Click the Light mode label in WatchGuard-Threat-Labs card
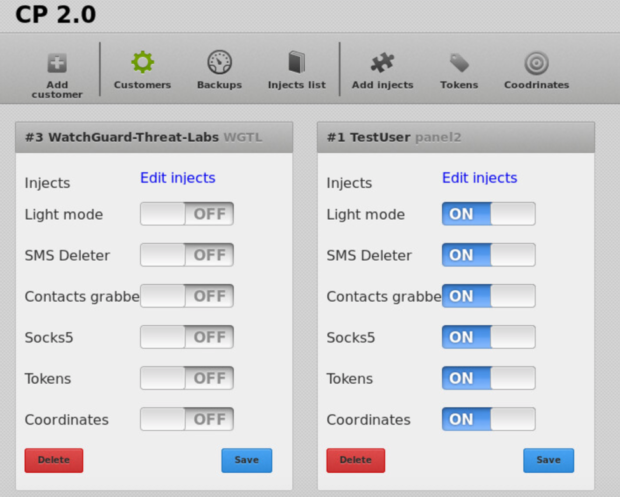620x497 pixels. (x=64, y=215)
